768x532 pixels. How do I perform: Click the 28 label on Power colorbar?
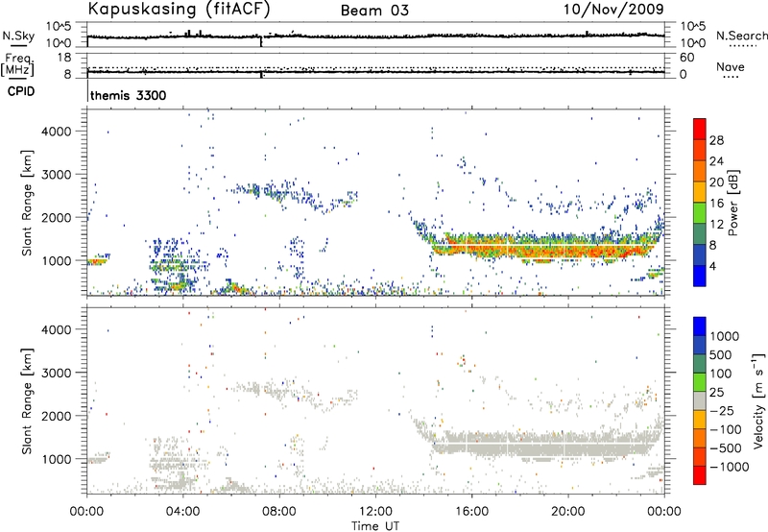716,140
